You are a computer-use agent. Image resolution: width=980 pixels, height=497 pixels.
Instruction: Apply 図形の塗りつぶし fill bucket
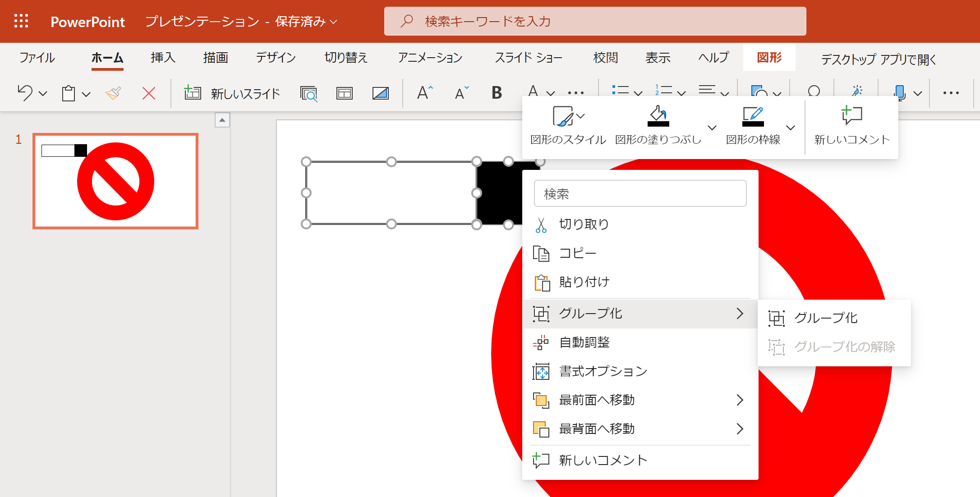(x=658, y=126)
